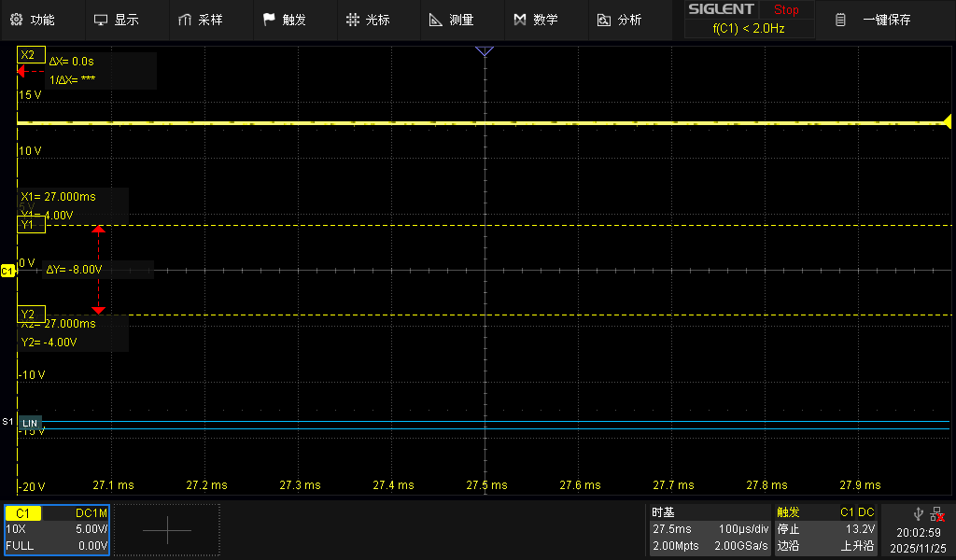Click the SIGLENT logo
The image size is (956, 560).
pyautogui.click(x=722, y=9)
